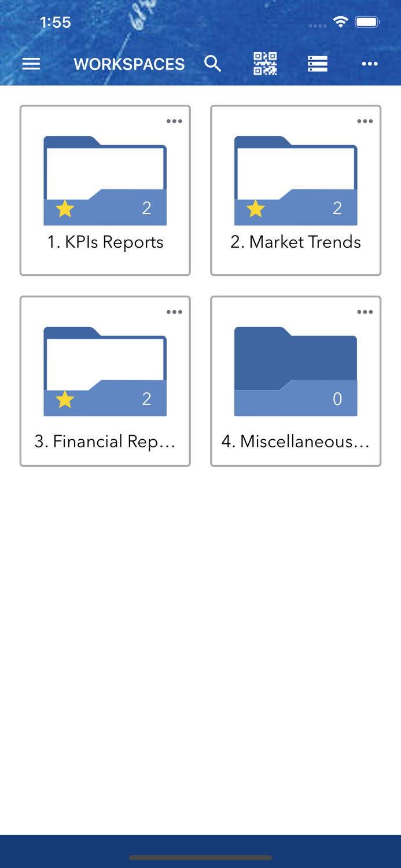Open the Market Trends folder
This screenshot has width=401, height=868.
coord(296,179)
